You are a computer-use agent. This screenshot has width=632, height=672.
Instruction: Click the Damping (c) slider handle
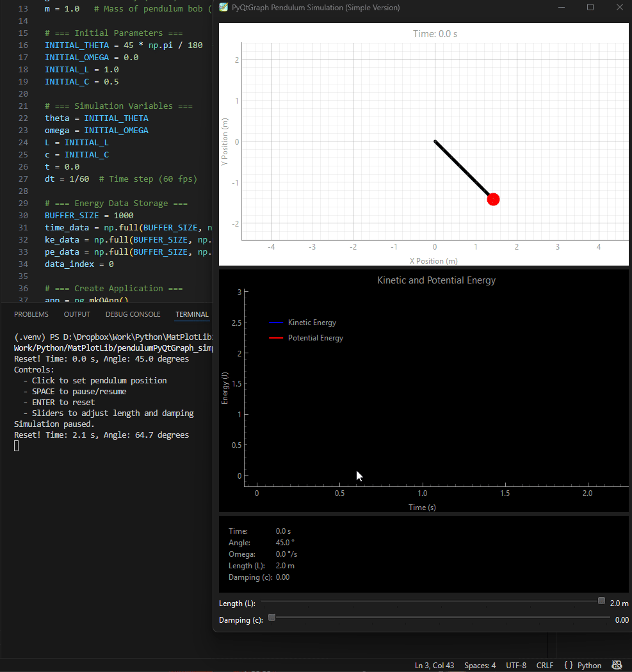pos(272,618)
